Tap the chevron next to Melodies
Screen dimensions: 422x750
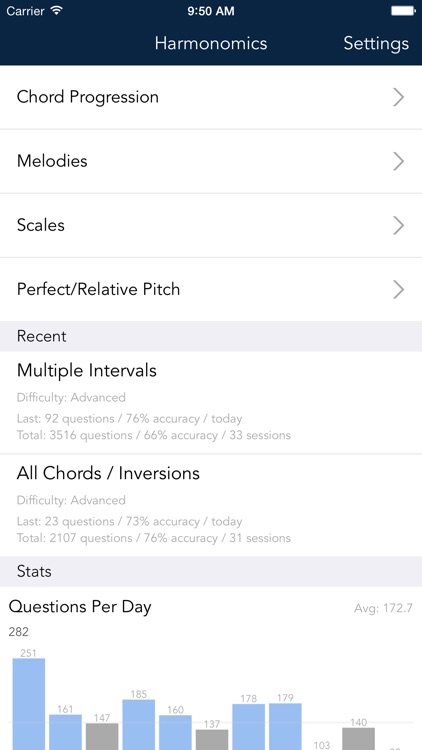(x=399, y=161)
